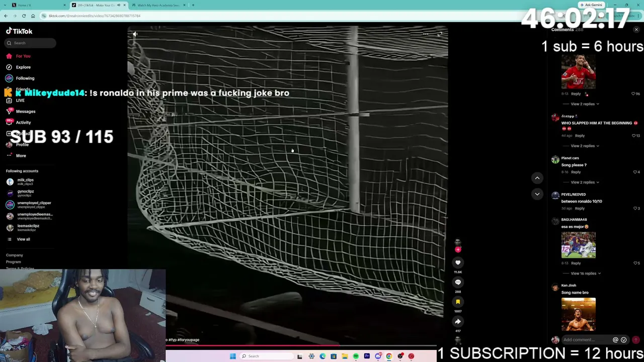Share the video with the arrow icon
This screenshot has width=644, height=362.
pyautogui.click(x=458, y=321)
